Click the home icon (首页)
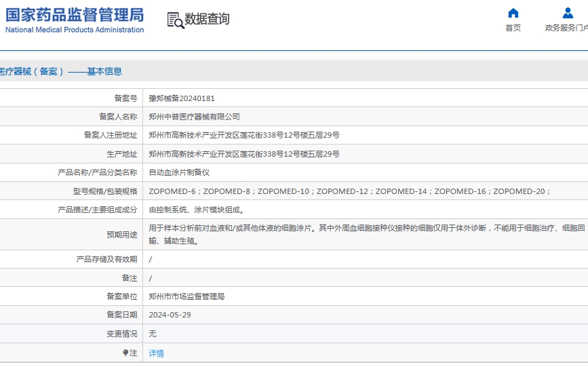 [513, 13]
